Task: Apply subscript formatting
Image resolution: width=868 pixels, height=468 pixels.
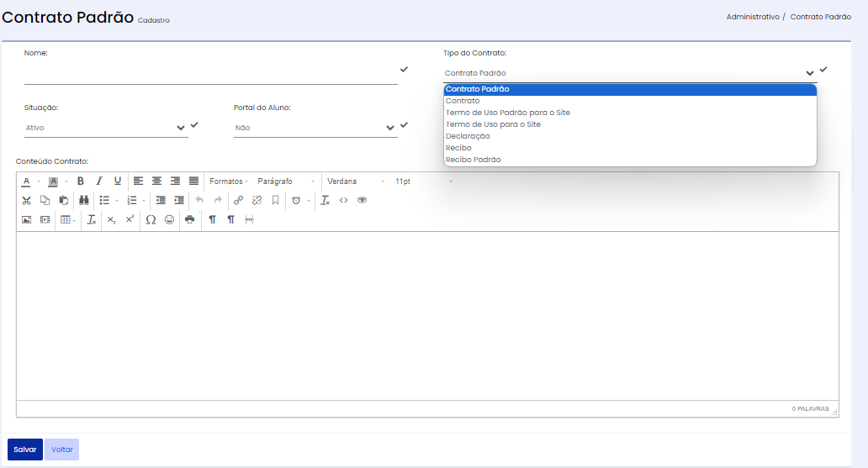Action: pyautogui.click(x=111, y=219)
